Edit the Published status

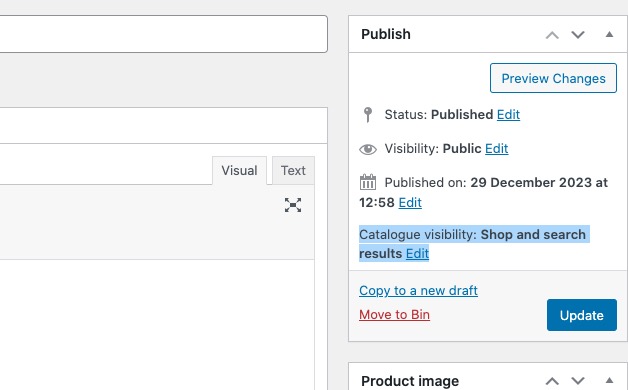[x=508, y=115]
